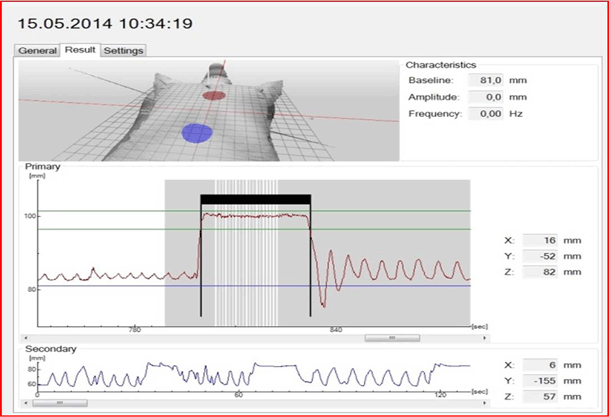Click the Secondary X coordinate field
This screenshot has width=609, height=417.
[x=541, y=365]
